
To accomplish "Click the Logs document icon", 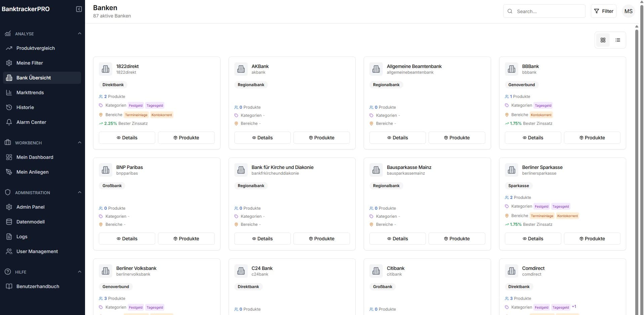I will (9, 237).
